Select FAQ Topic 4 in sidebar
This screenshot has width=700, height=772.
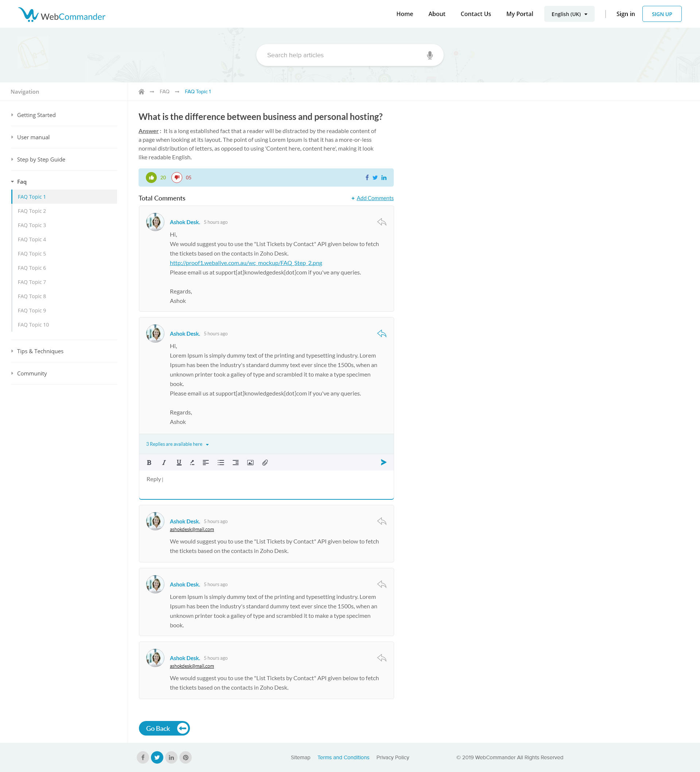click(x=32, y=239)
